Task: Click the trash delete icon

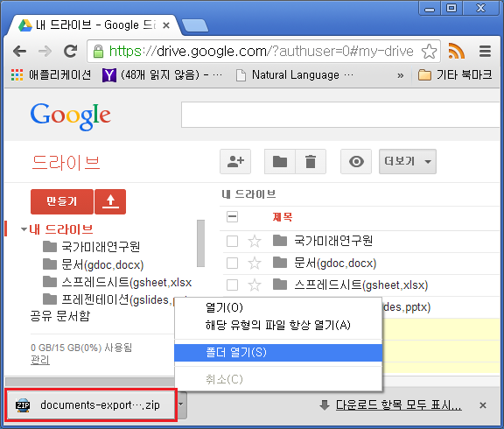Action: pos(311,161)
